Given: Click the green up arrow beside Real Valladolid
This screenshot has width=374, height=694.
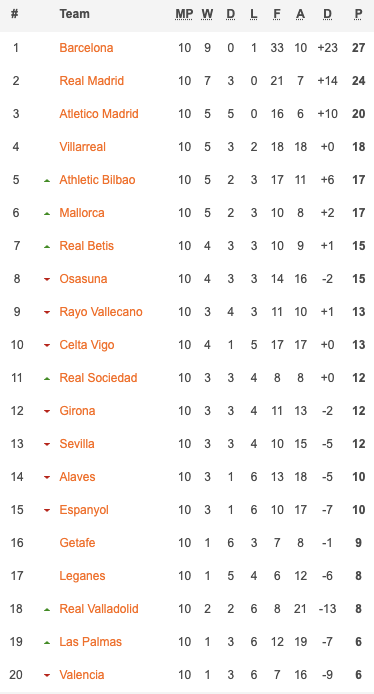Looking at the screenshot, I should (x=47, y=609).
